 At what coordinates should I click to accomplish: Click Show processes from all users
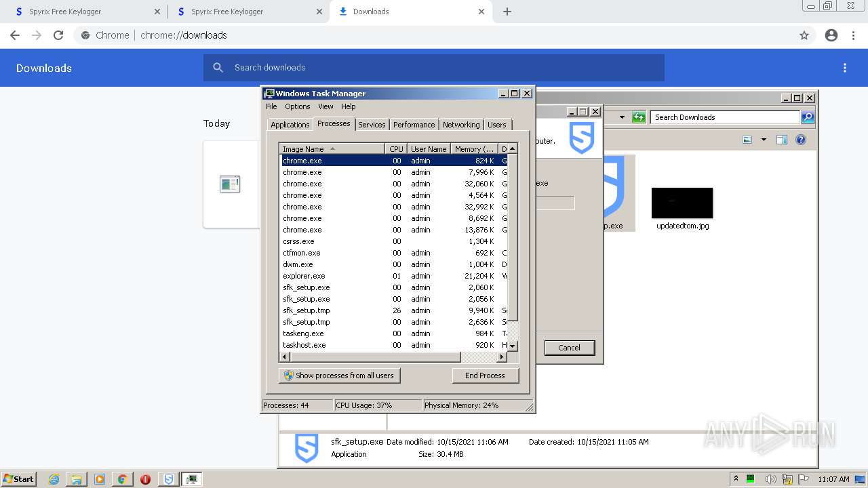tap(339, 375)
